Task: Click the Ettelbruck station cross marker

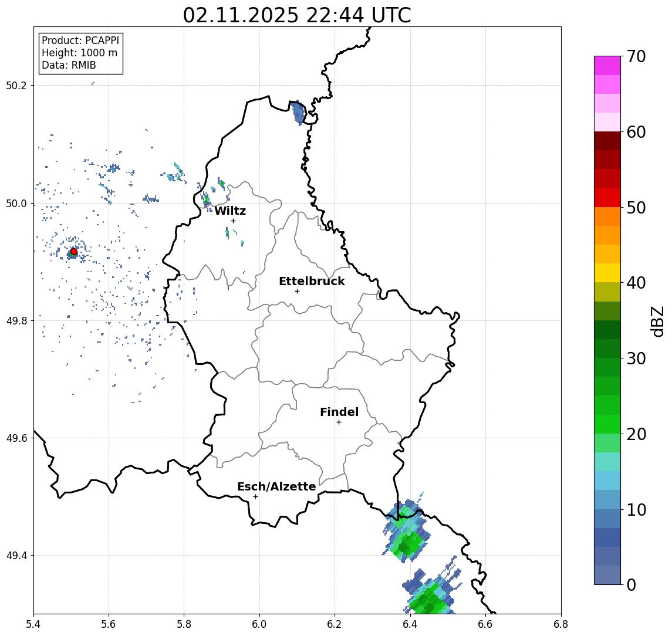Action: tap(297, 292)
